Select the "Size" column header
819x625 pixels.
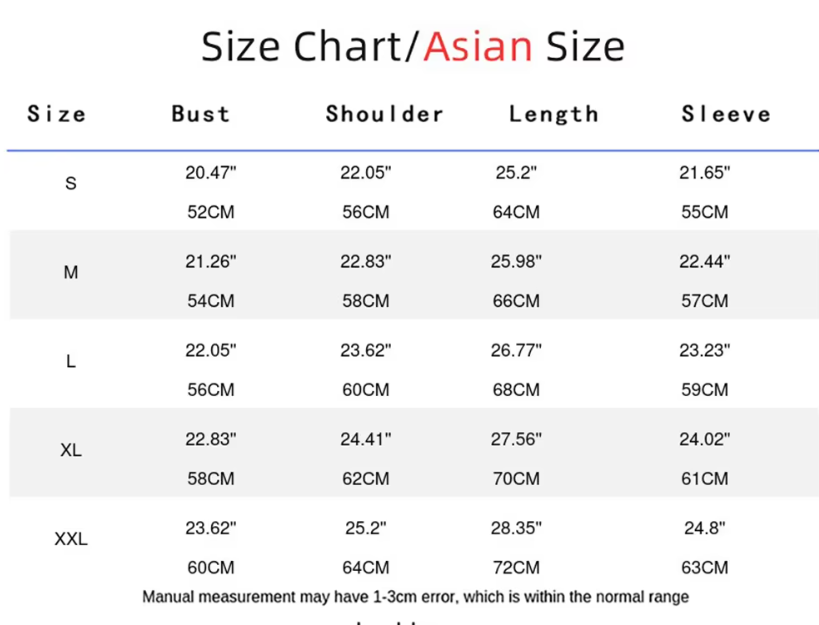(x=57, y=114)
